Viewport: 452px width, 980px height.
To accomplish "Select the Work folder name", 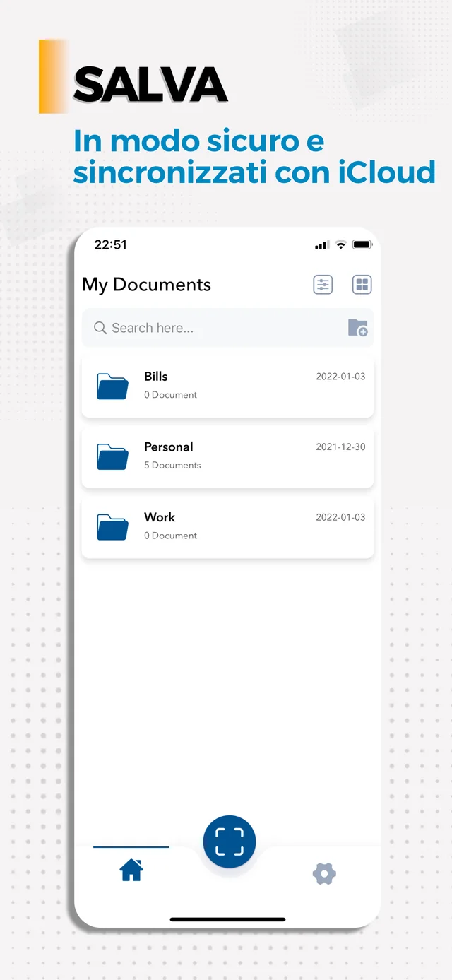I will 160,517.
